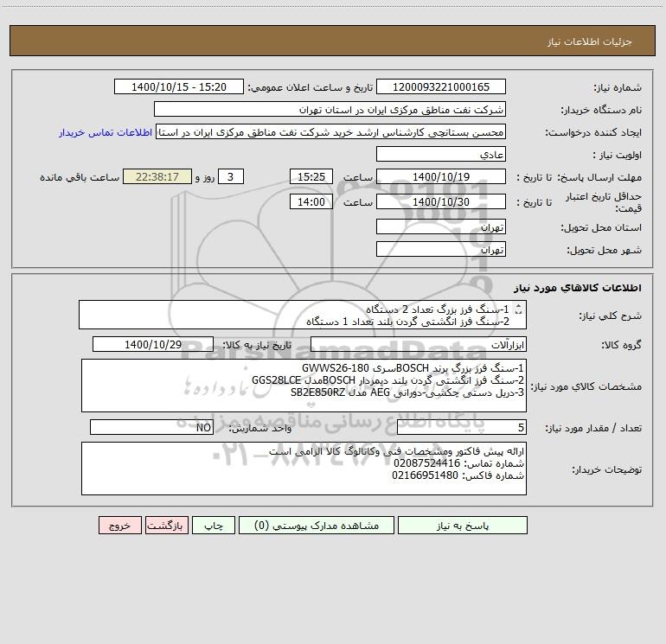666x644 pixels.
Task: Click the countdown timer 22:38:17
Action: click(157, 176)
